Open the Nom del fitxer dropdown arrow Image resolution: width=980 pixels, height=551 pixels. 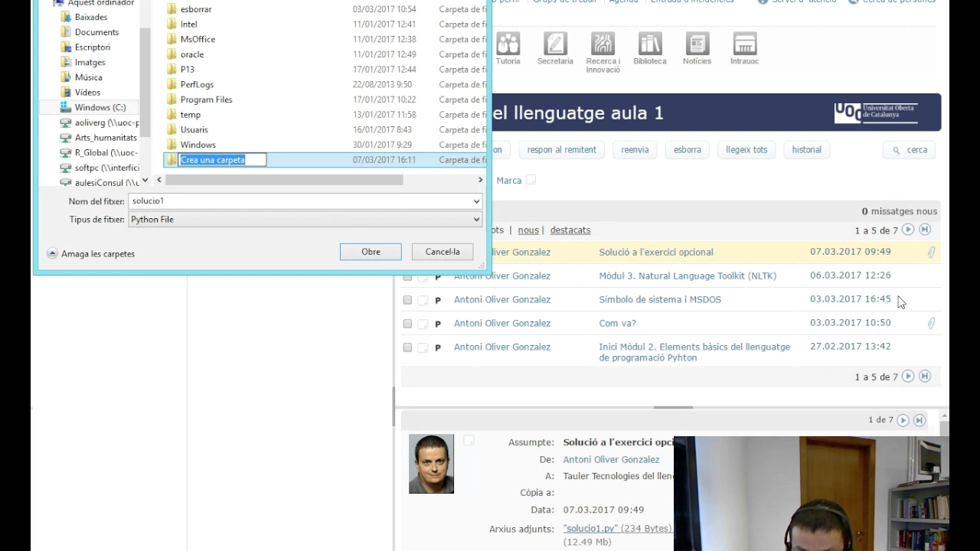476,201
